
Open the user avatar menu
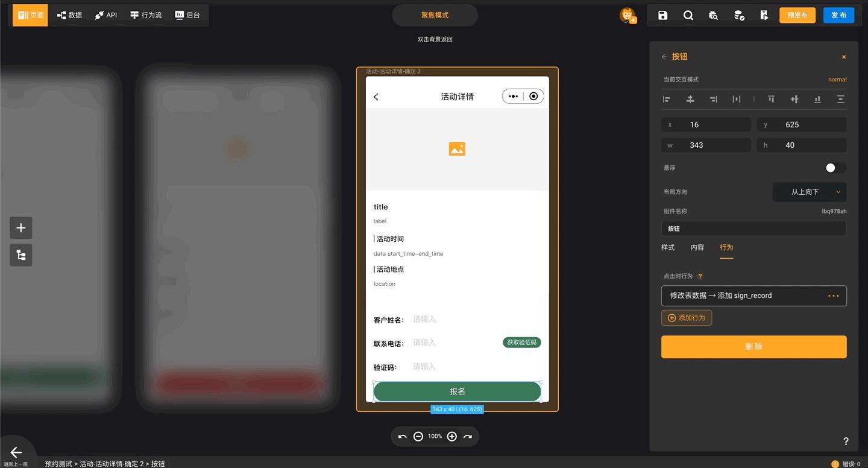click(627, 15)
